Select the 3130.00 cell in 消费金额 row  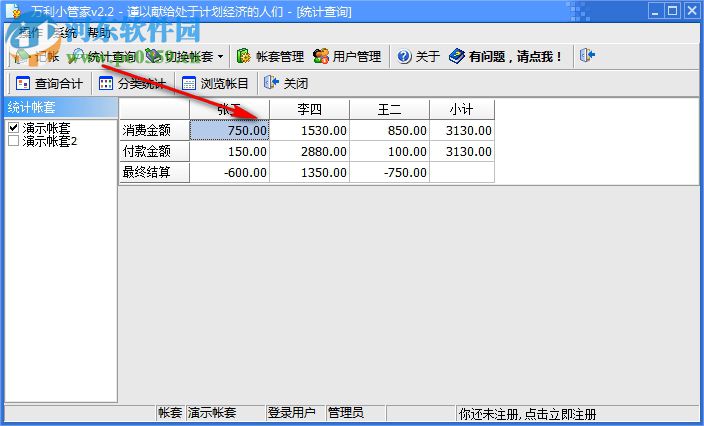462,131
